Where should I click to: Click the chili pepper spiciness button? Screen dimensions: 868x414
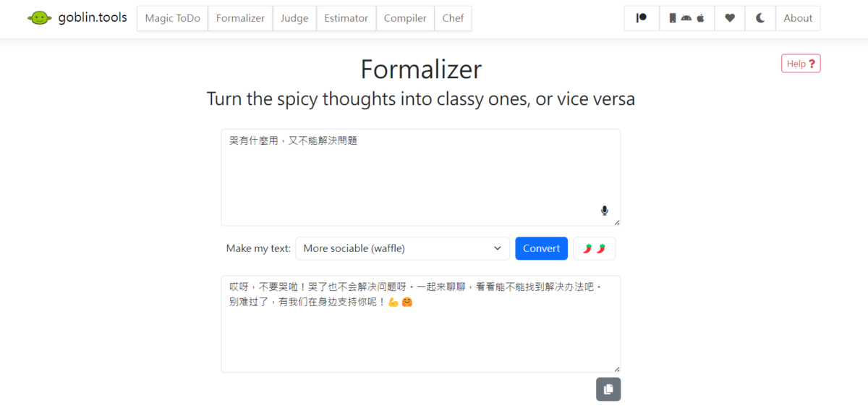594,248
